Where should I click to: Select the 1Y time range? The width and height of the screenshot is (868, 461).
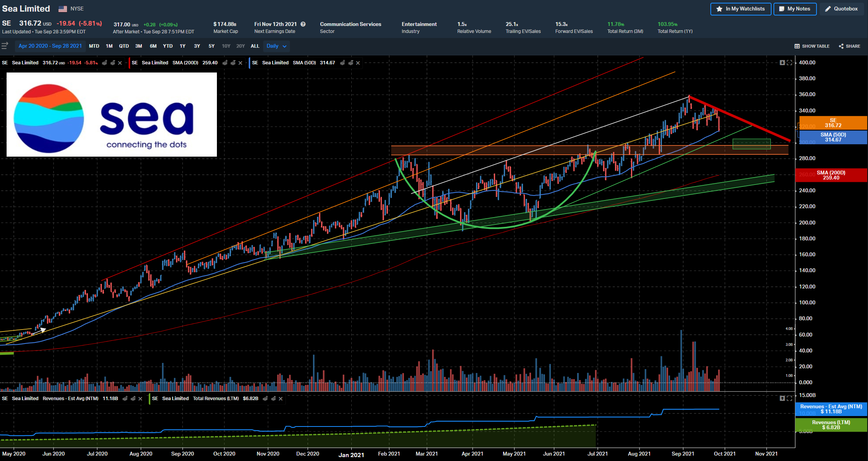coord(182,46)
